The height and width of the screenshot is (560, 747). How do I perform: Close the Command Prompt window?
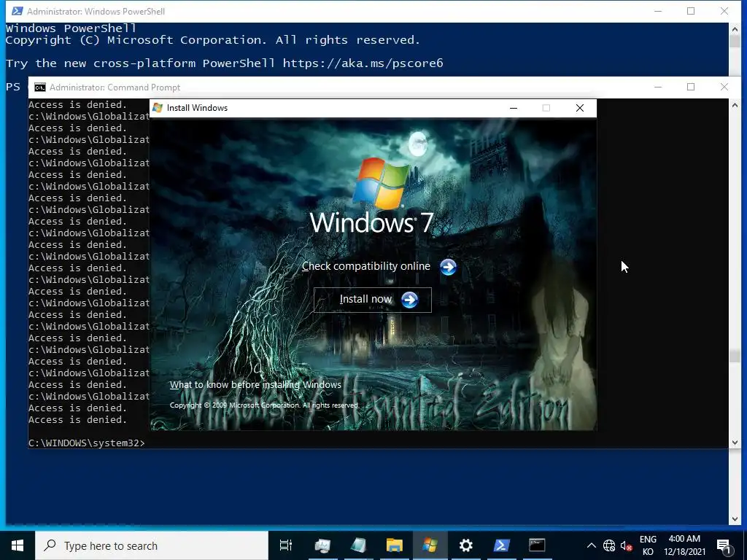pyautogui.click(x=724, y=87)
